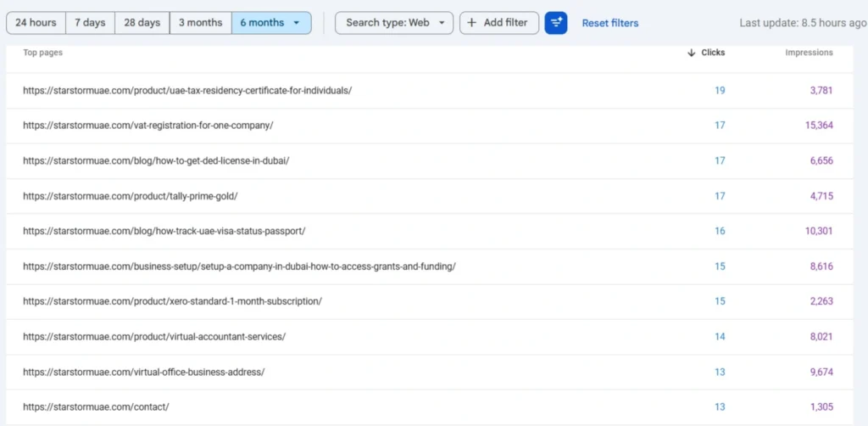Click the starstormuae.com/contact/ page row
The width and height of the screenshot is (868, 426).
tap(96, 407)
